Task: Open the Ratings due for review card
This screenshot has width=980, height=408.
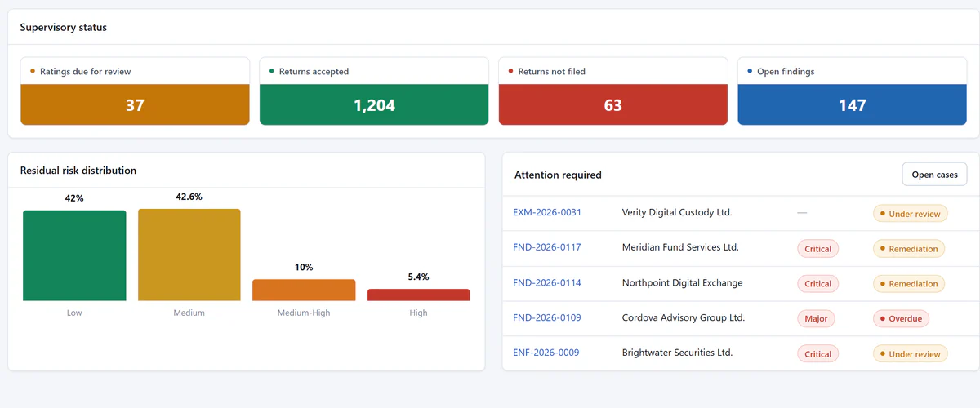Action: tap(135, 91)
